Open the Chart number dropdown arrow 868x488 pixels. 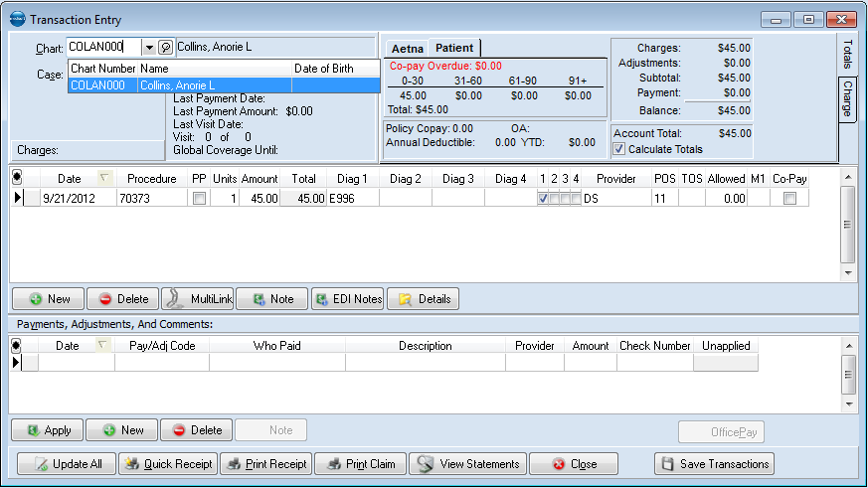[x=149, y=48]
